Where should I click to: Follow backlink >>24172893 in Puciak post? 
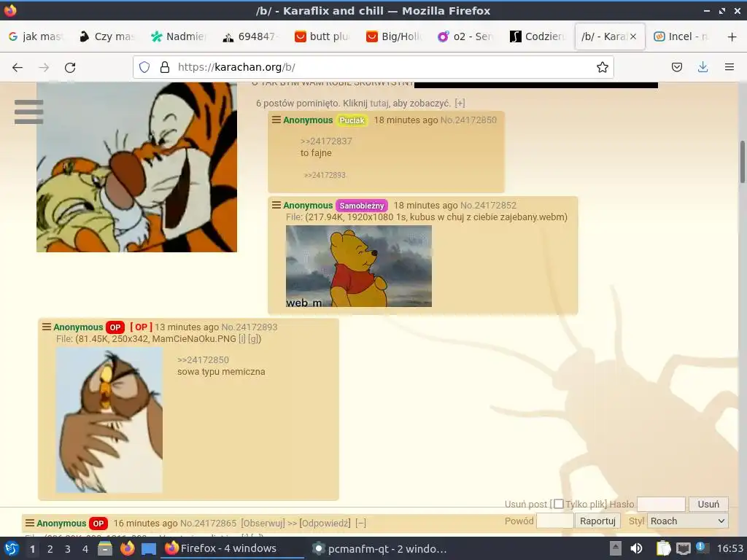coord(325,175)
